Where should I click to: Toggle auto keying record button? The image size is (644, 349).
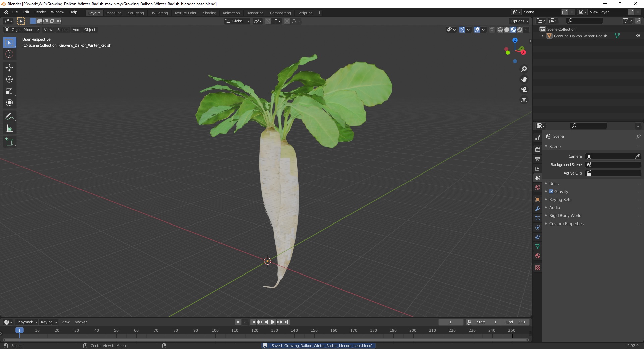coord(238,322)
